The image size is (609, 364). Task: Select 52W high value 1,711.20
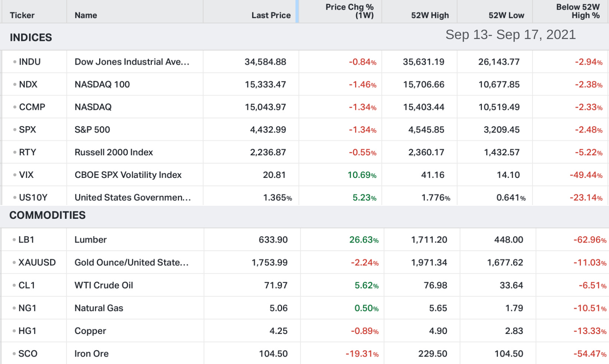429,240
